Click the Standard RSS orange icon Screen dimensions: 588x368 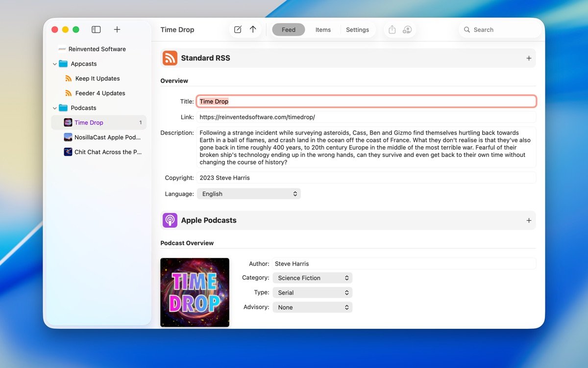[x=170, y=58]
